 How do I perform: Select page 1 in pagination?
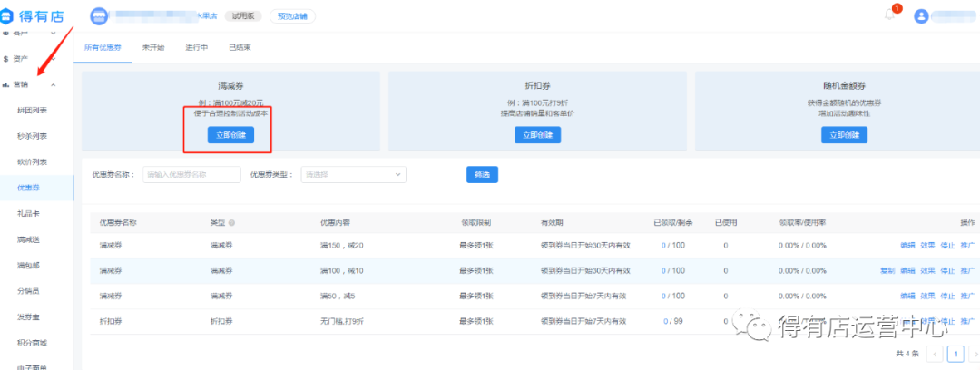click(x=955, y=354)
